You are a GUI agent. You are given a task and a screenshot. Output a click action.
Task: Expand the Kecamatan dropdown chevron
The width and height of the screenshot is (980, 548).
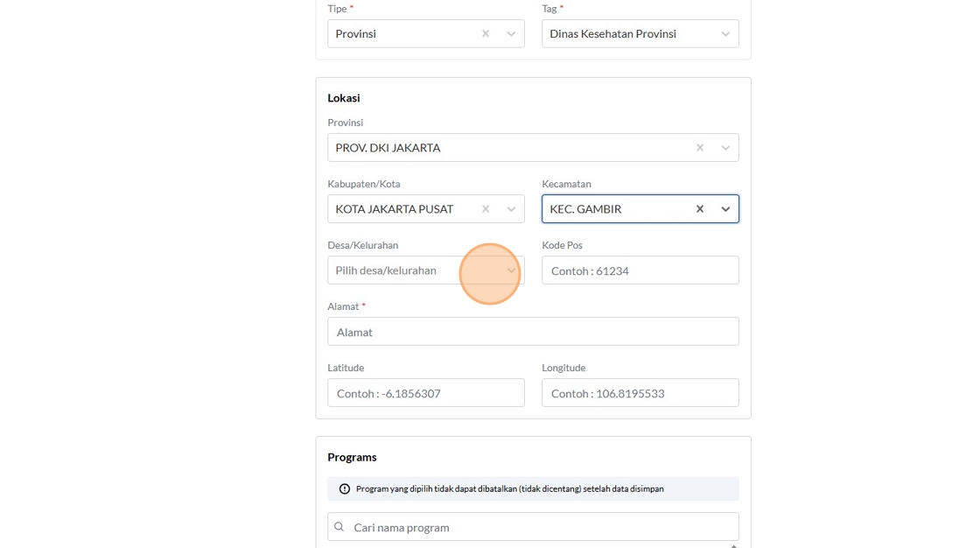(x=725, y=209)
